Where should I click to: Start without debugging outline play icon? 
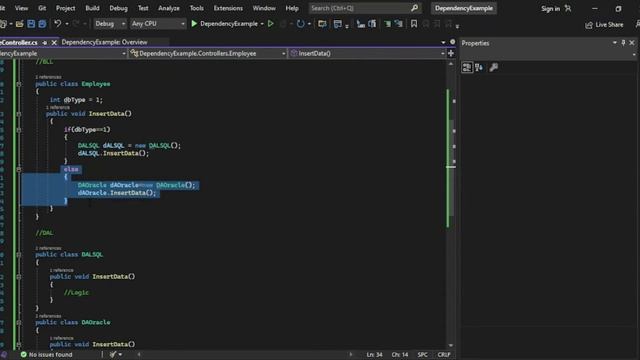(x=271, y=24)
